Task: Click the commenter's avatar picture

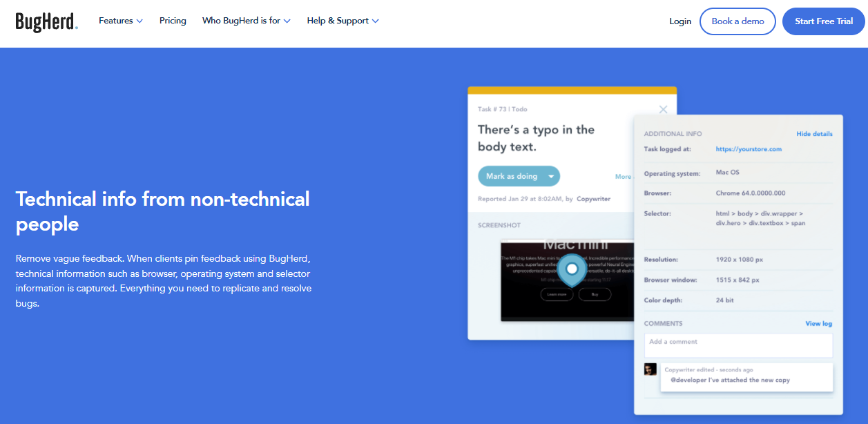Action: tap(650, 369)
